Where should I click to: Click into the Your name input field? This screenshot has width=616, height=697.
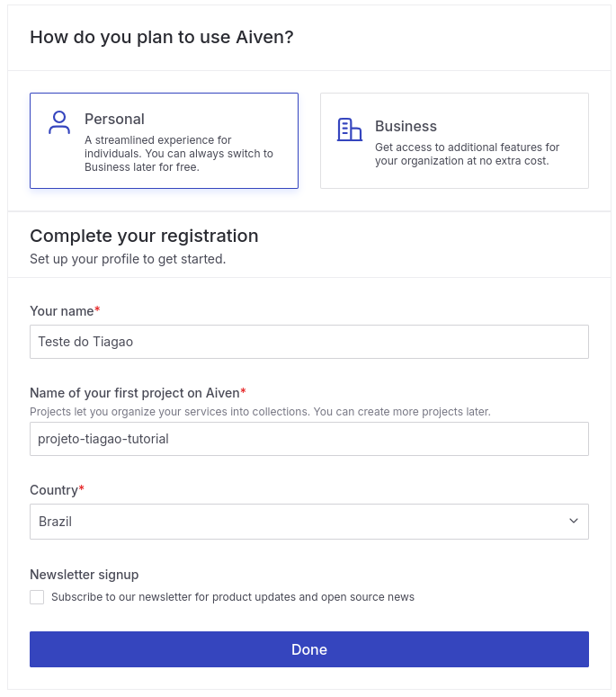click(308, 342)
